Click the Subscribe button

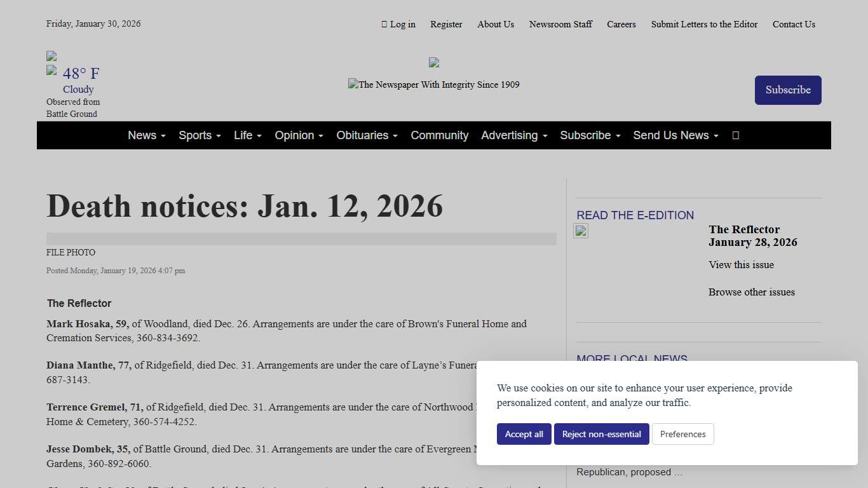click(x=788, y=90)
